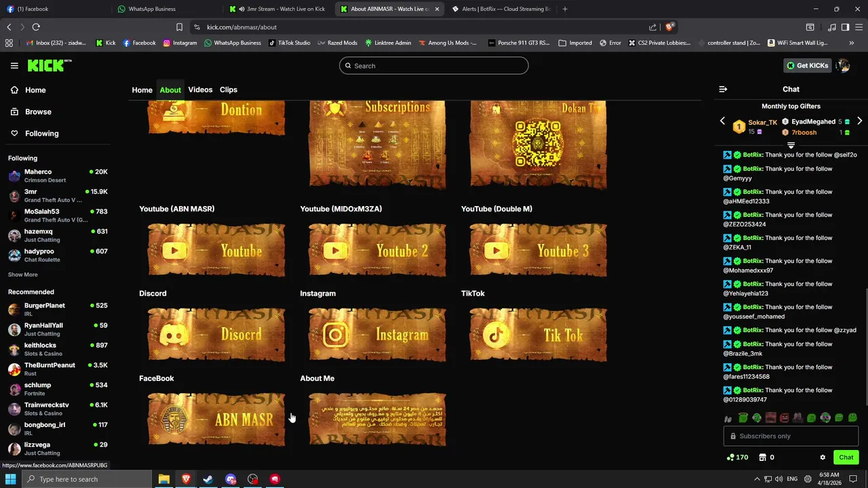Open File Explorer from the taskbar
Viewport: 868px width, 488px height.
(163, 479)
